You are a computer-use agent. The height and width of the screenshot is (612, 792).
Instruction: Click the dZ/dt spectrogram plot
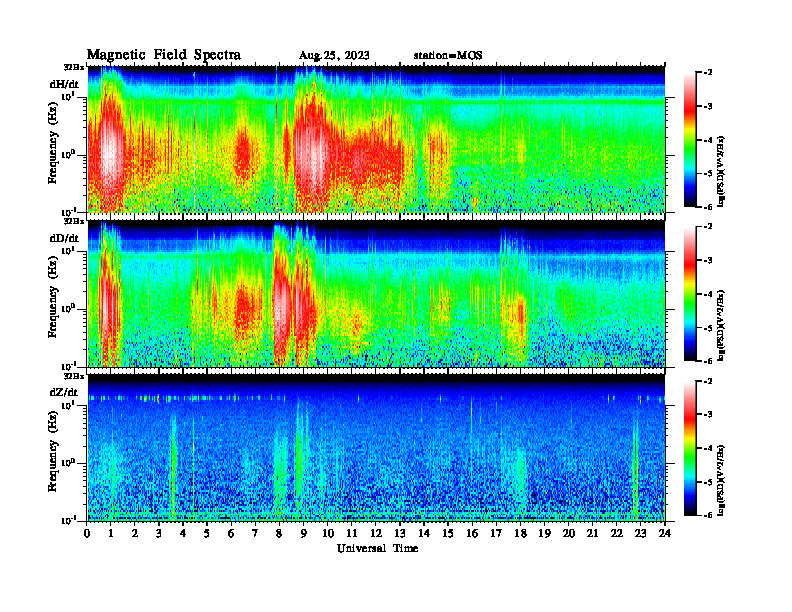(376, 447)
